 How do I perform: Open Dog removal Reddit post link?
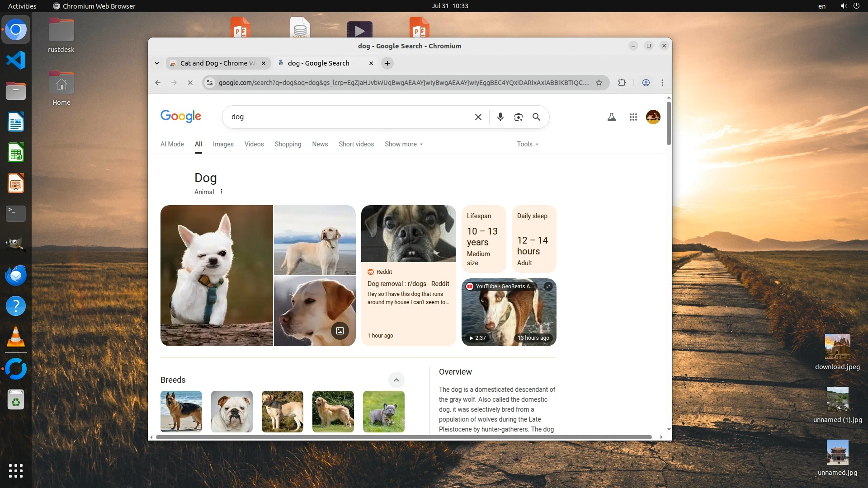tap(408, 284)
